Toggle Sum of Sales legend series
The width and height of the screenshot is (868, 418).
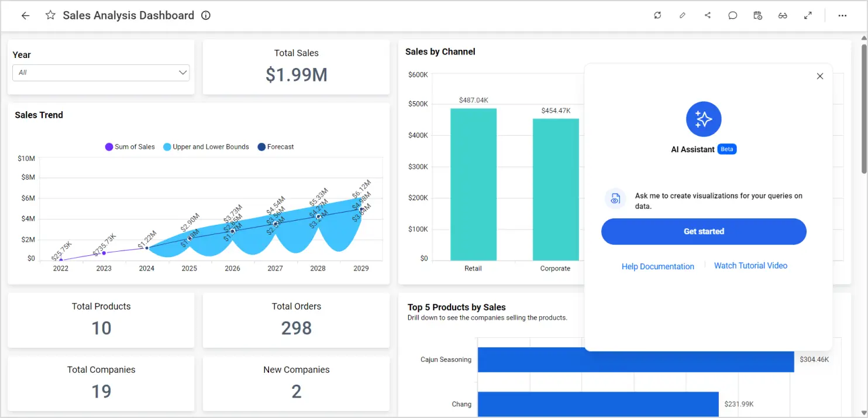(130, 147)
